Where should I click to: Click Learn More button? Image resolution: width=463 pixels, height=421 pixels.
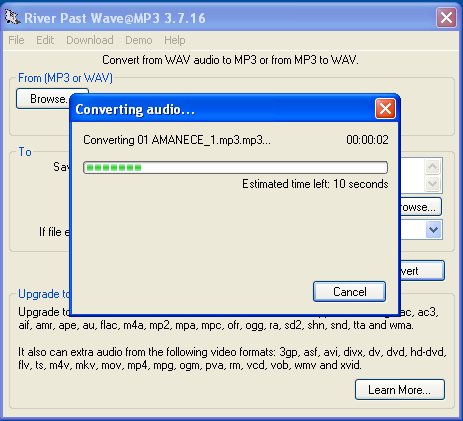[400, 389]
